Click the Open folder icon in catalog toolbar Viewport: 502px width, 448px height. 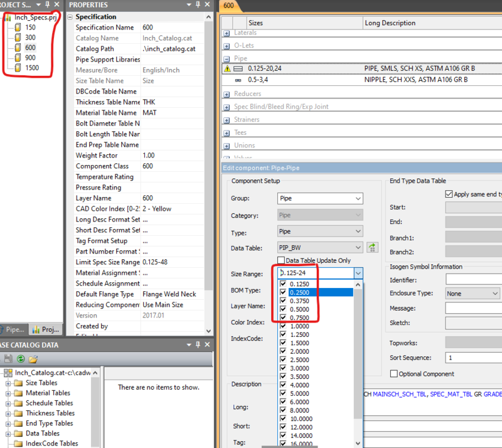click(33, 359)
